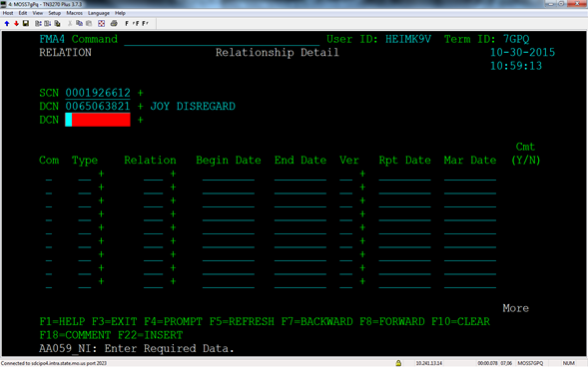
Task: Click the F3=EXIT function key label
Action: [x=115, y=322]
